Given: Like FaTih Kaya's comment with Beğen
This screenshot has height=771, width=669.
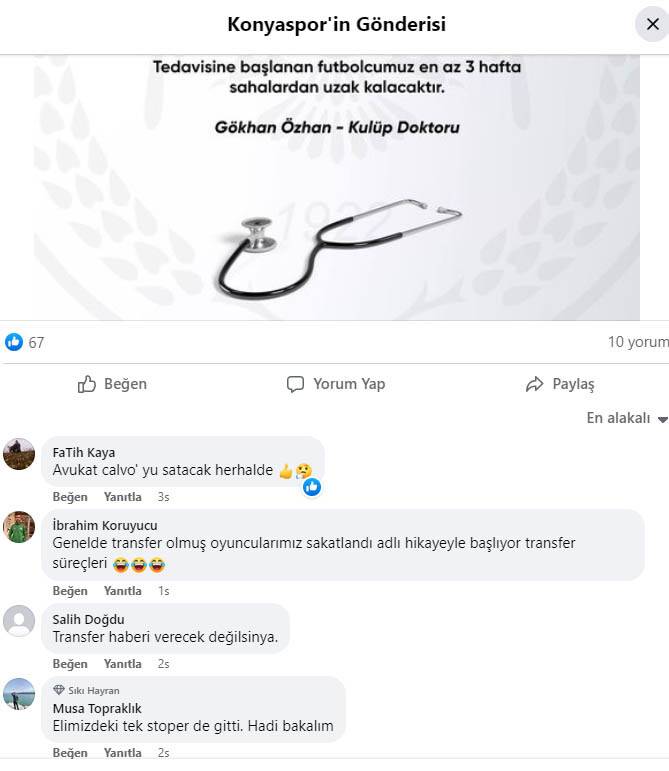Looking at the screenshot, I should (x=70, y=497).
